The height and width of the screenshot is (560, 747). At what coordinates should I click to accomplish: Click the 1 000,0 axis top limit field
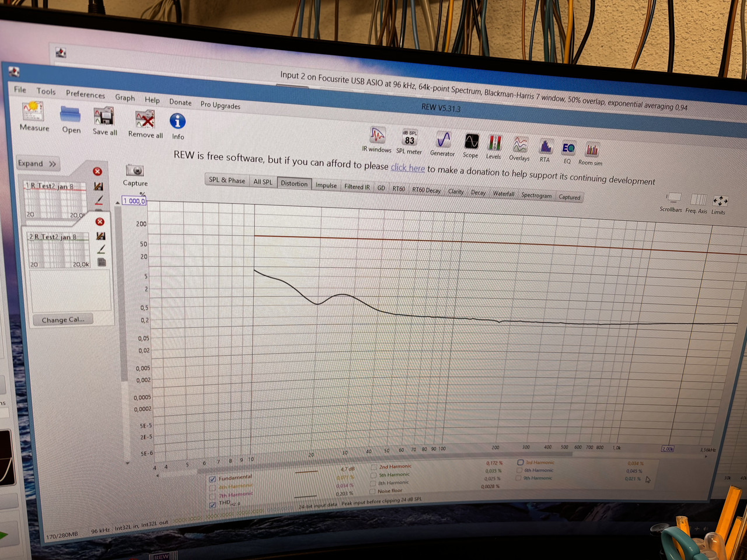(134, 201)
